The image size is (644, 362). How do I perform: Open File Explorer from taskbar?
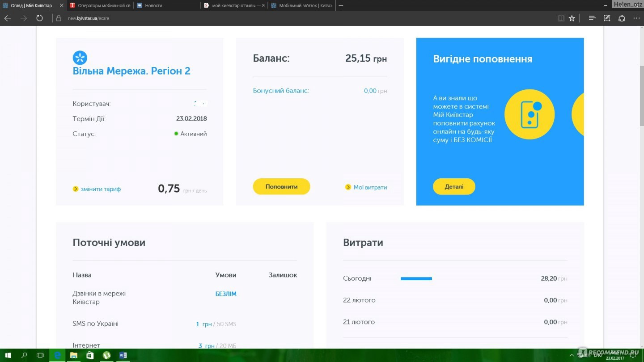[x=74, y=355]
